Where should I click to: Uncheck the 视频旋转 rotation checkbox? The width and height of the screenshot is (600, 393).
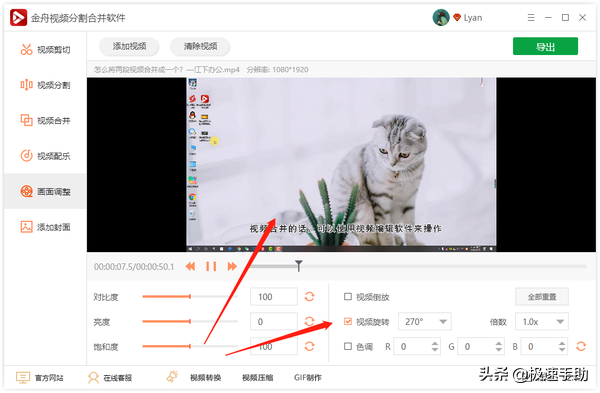tap(348, 321)
